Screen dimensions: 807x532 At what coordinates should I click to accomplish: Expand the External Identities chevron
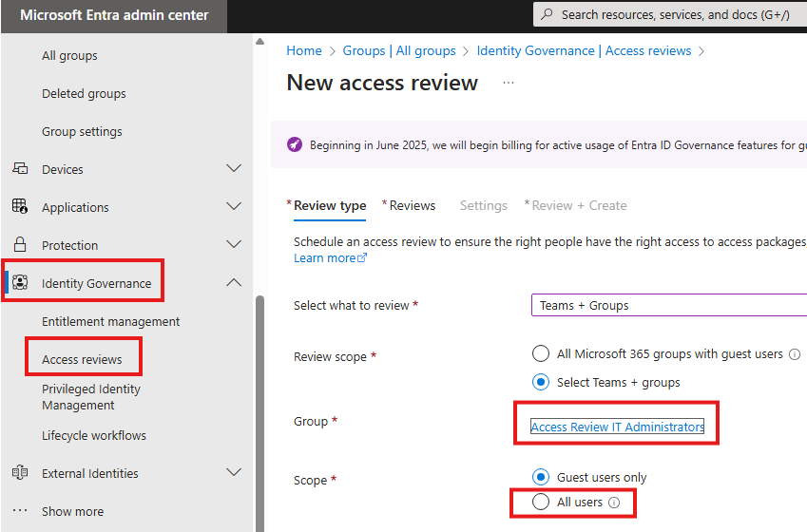point(234,473)
